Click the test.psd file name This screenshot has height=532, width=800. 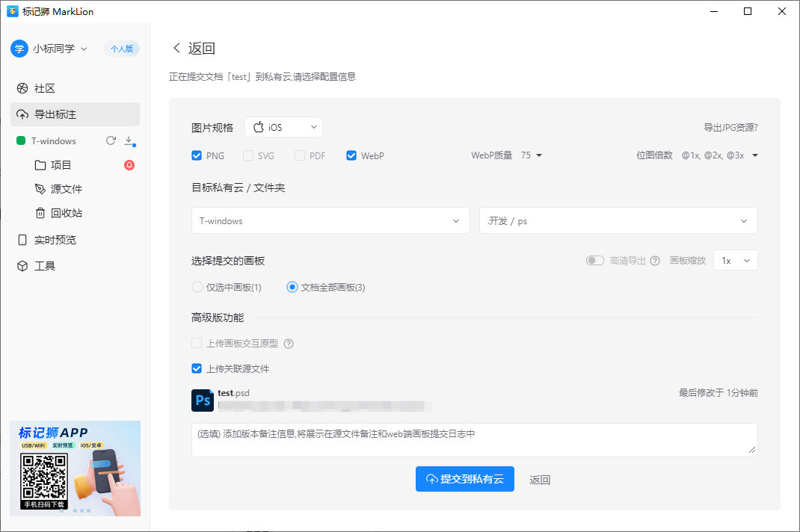233,393
